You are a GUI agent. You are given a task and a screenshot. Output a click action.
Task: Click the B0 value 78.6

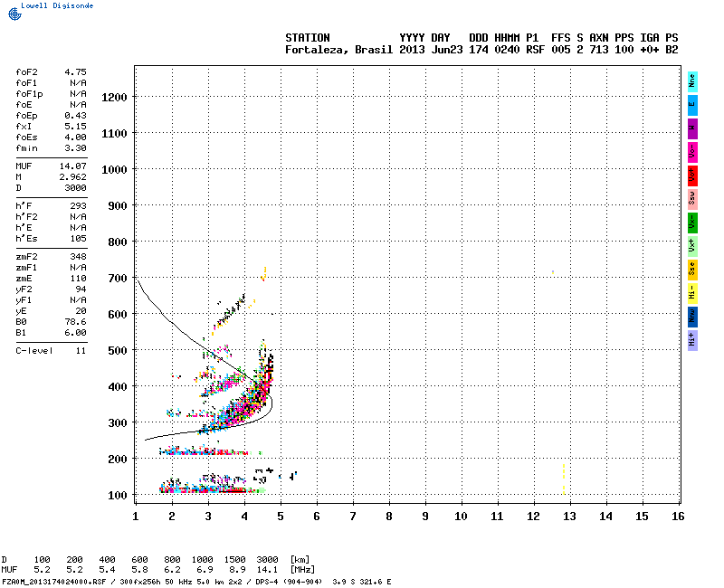(x=75, y=322)
